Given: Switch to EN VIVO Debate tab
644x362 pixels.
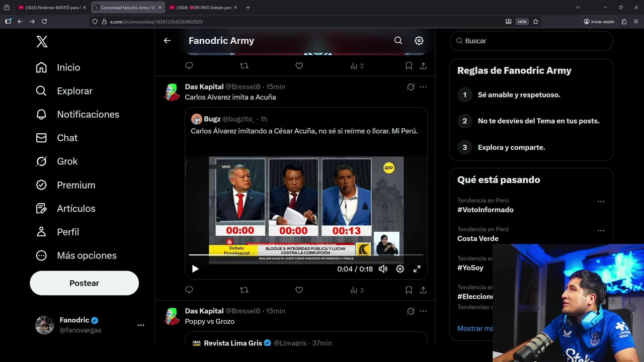Looking at the screenshot, I should coord(203,8).
